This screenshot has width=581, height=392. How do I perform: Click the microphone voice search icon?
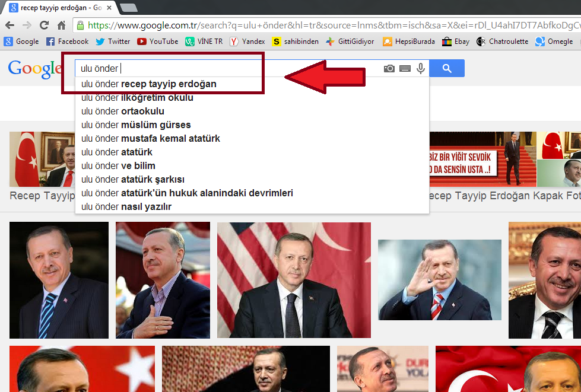[x=421, y=69]
